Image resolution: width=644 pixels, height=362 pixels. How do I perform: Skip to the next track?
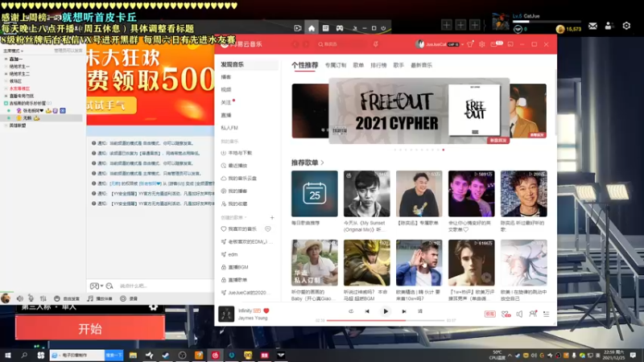click(404, 311)
